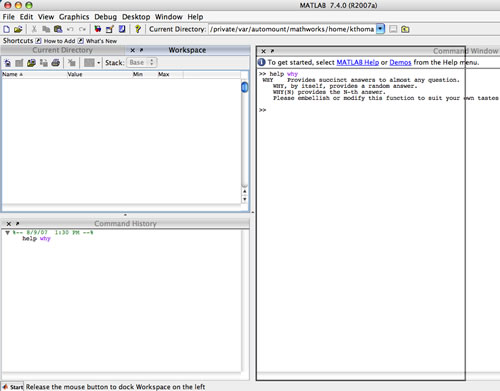Open a file with the folder icon
Screen dimensions: 500x391
(x=18, y=29)
